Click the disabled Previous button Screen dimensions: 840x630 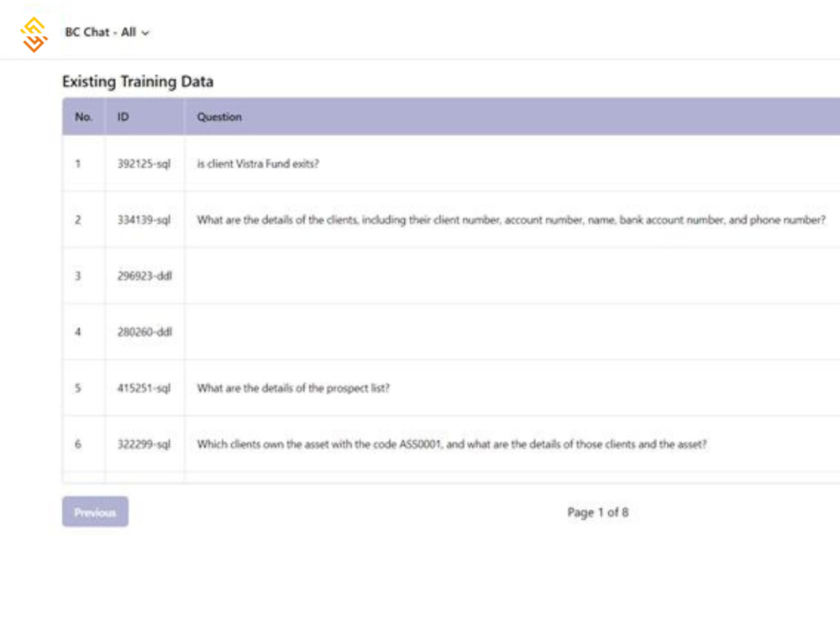(x=95, y=512)
